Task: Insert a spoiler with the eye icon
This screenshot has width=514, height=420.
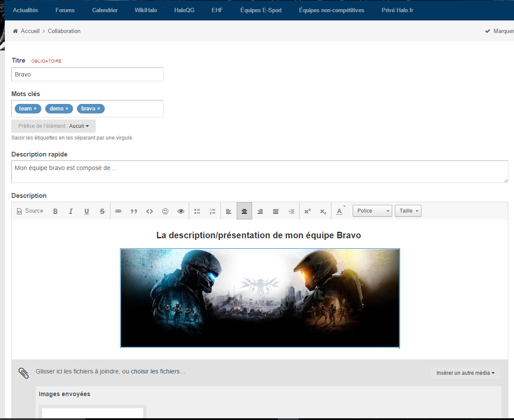Action: pyautogui.click(x=180, y=211)
